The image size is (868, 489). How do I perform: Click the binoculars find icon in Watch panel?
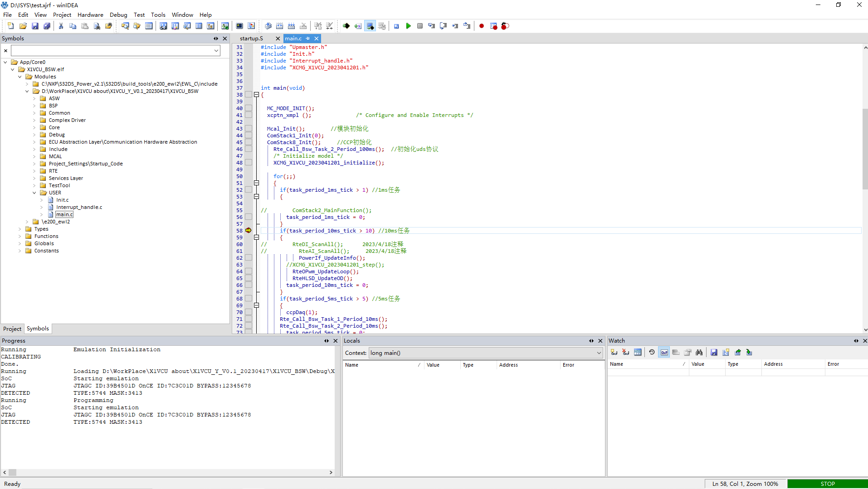tap(699, 352)
